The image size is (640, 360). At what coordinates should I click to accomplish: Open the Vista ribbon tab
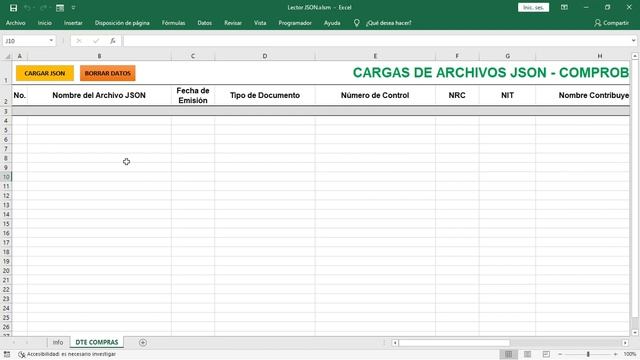click(x=260, y=23)
